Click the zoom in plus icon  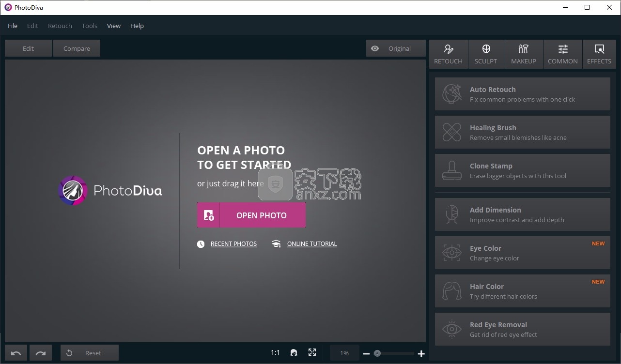tap(421, 354)
